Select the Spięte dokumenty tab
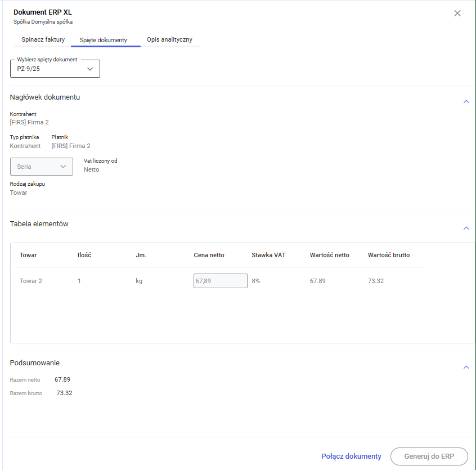Screen dimensions: 476x470 (x=103, y=41)
